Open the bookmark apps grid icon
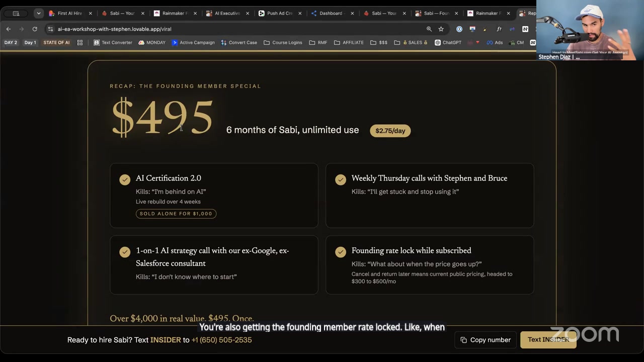 (x=79, y=43)
